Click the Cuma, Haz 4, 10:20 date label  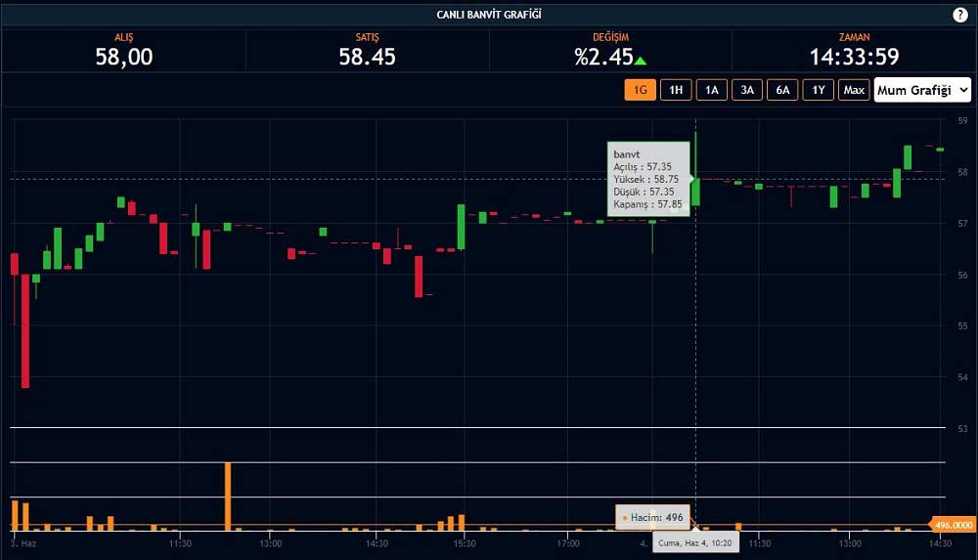694,542
